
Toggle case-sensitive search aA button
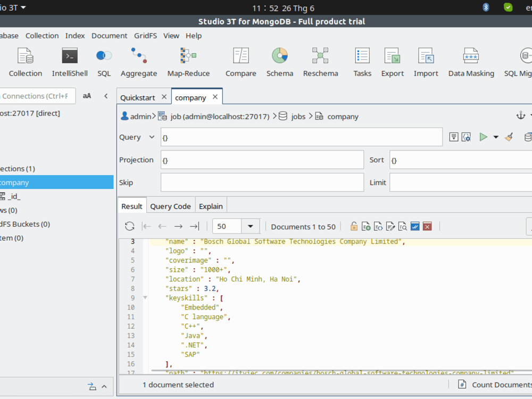pyautogui.click(x=87, y=96)
